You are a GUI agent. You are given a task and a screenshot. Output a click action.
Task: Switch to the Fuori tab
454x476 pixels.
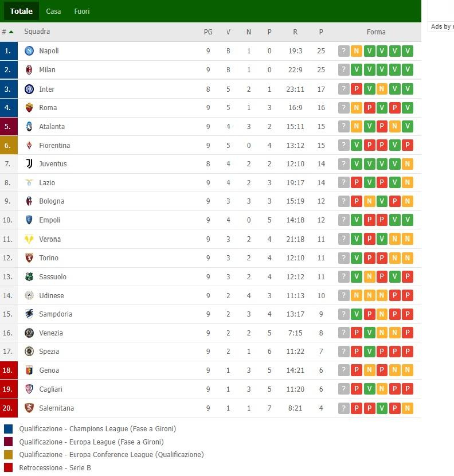[x=82, y=11]
